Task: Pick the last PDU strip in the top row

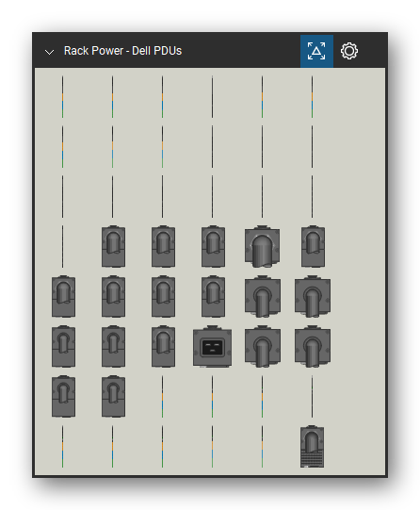Action: 312,97
